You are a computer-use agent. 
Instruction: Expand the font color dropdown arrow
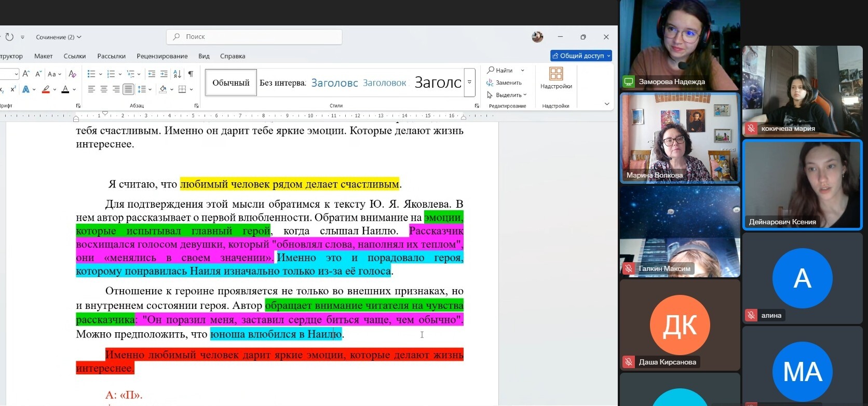pos(74,89)
